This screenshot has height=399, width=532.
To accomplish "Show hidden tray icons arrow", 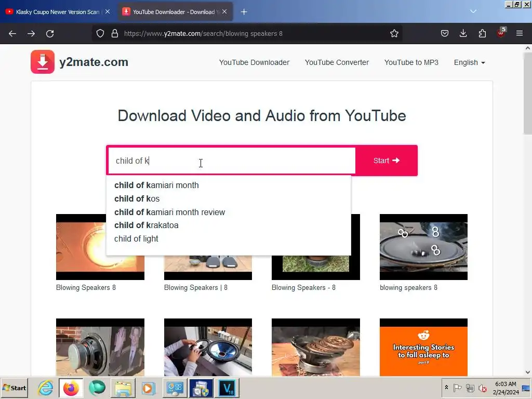I will (x=446, y=388).
